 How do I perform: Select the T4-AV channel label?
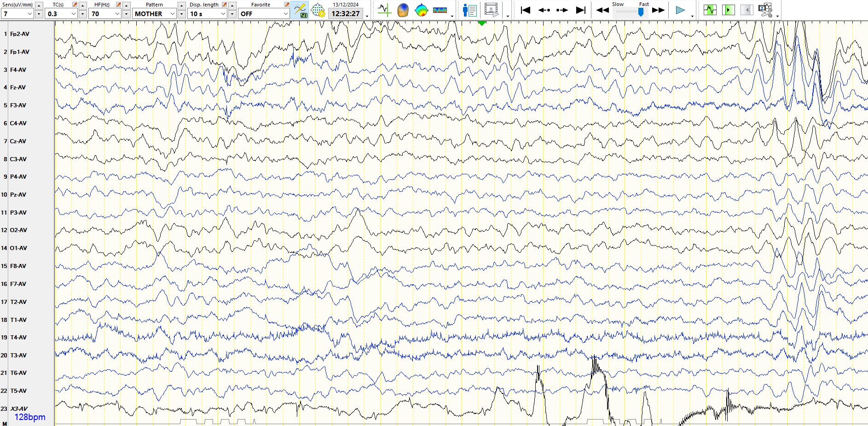(18, 338)
